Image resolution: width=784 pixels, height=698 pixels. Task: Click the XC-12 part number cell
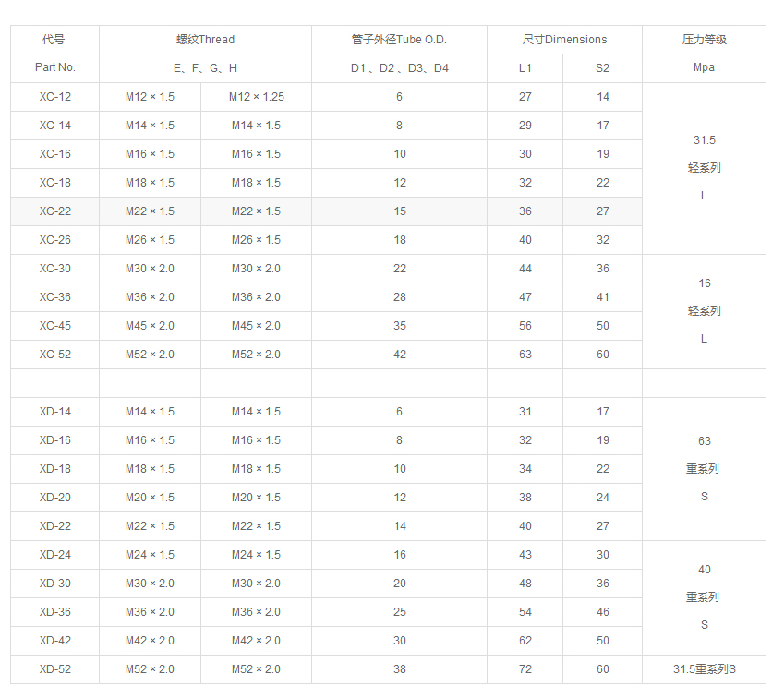[x=54, y=97]
